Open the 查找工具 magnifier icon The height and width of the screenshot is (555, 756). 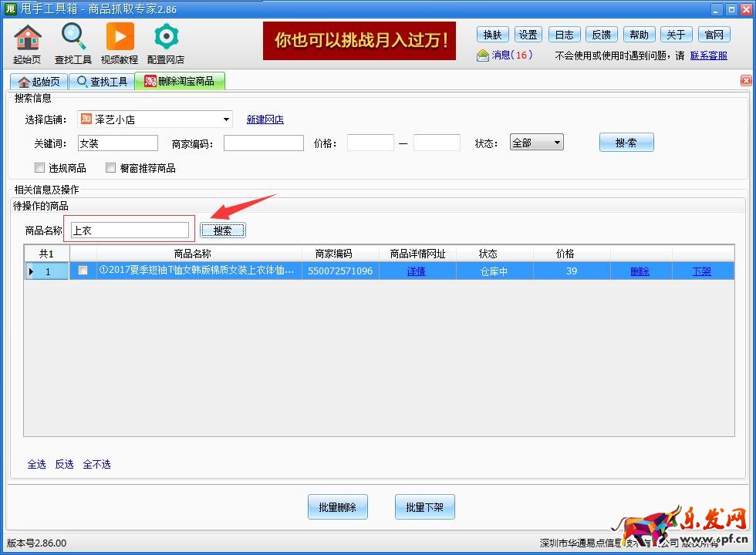(73, 37)
